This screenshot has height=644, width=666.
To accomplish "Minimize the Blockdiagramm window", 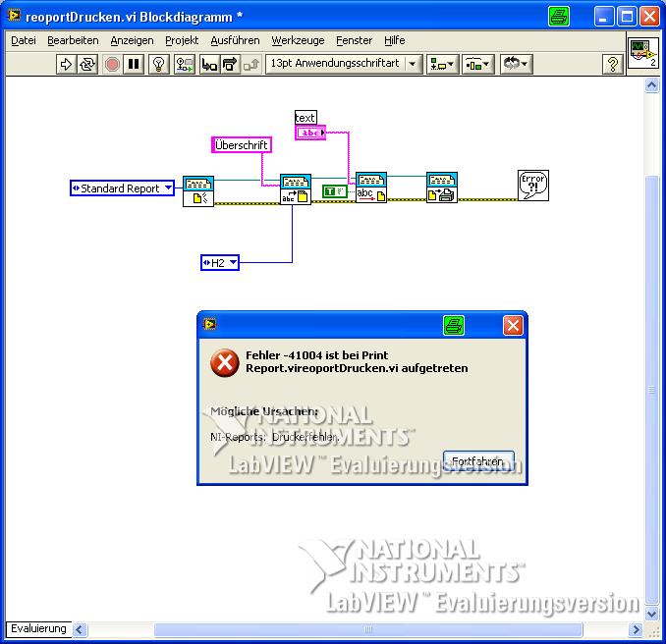I will (603, 17).
